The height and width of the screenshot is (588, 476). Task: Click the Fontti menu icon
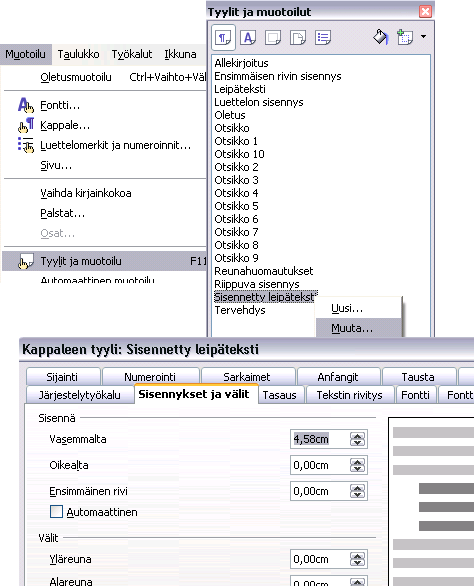[26, 105]
